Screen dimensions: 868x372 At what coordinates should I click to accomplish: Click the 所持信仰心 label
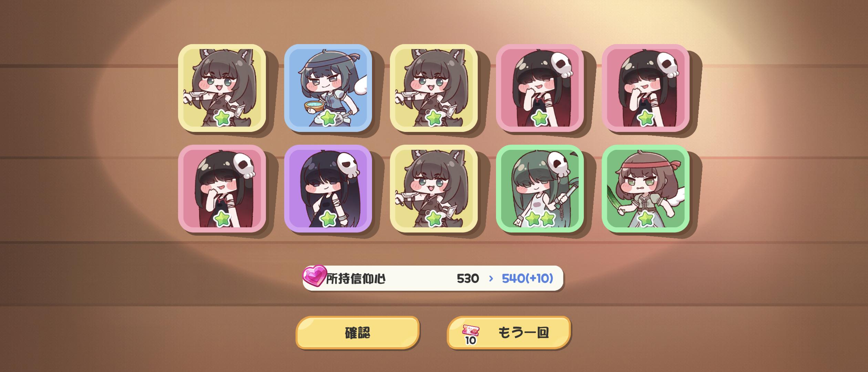click(x=355, y=279)
